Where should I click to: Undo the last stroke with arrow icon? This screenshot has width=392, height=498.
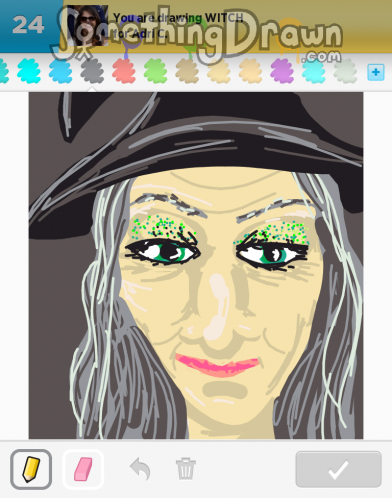click(140, 469)
